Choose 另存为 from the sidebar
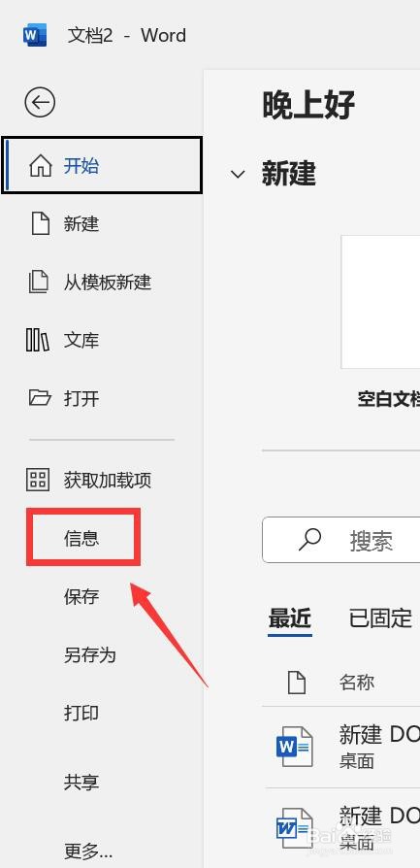420x868 pixels. point(89,655)
